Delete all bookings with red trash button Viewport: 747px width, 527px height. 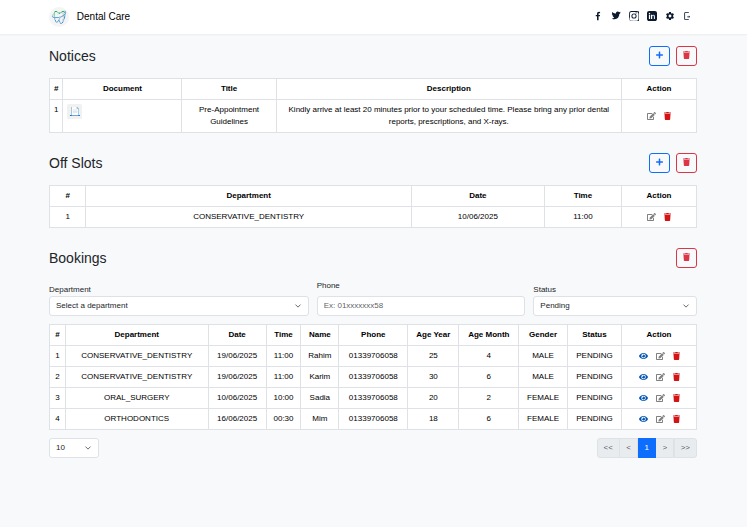pyautogui.click(x=686, y=258)
